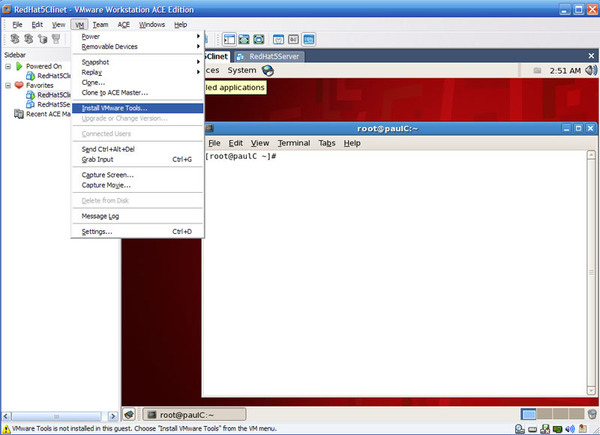Collapse the Powered On tree group

[x=8, y=67]
